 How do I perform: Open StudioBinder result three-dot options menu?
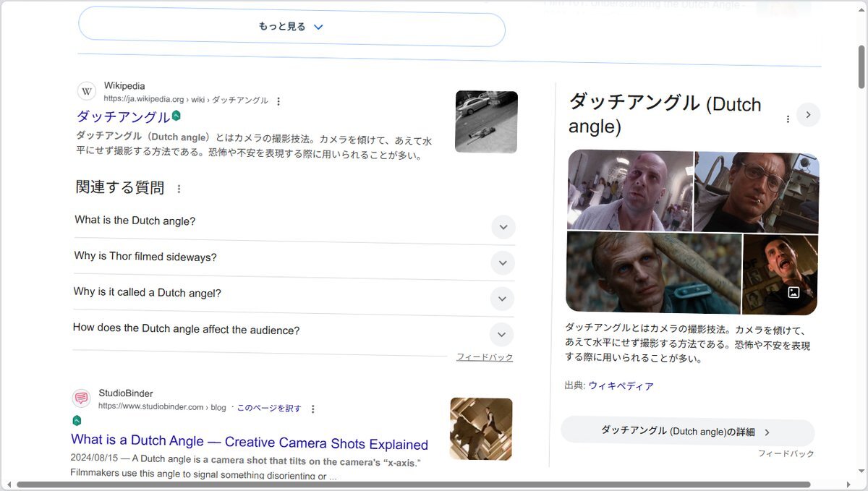point(312,409)
